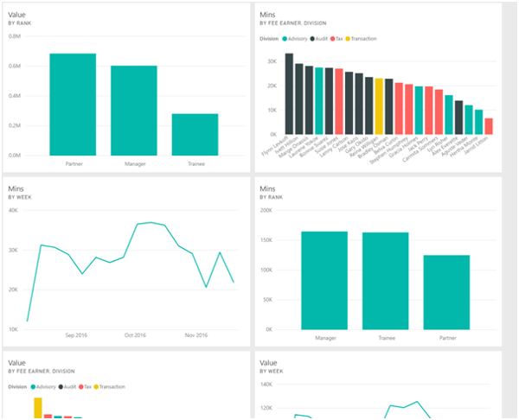
Task: Select the Manager bar in Mins by Rank
Action: pos(323,280)
